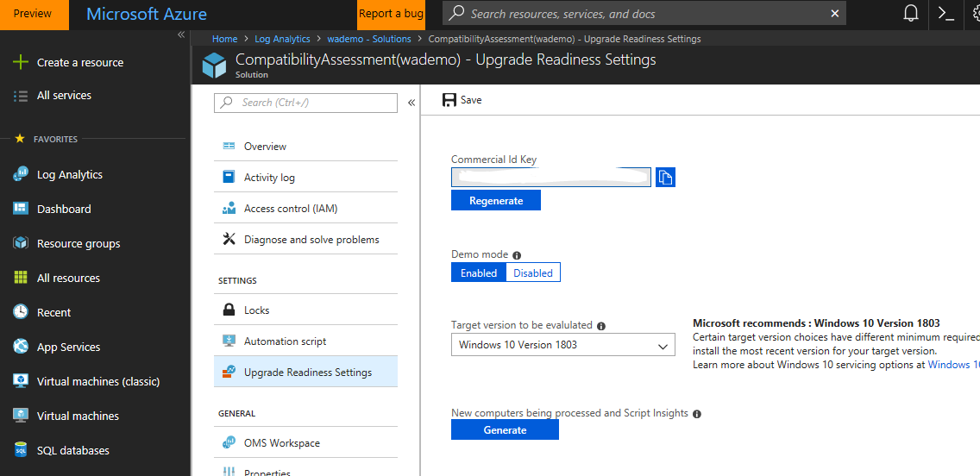Click the Target version info icon
The height and width of the screenshot is (476, 980).
(601, 326)
